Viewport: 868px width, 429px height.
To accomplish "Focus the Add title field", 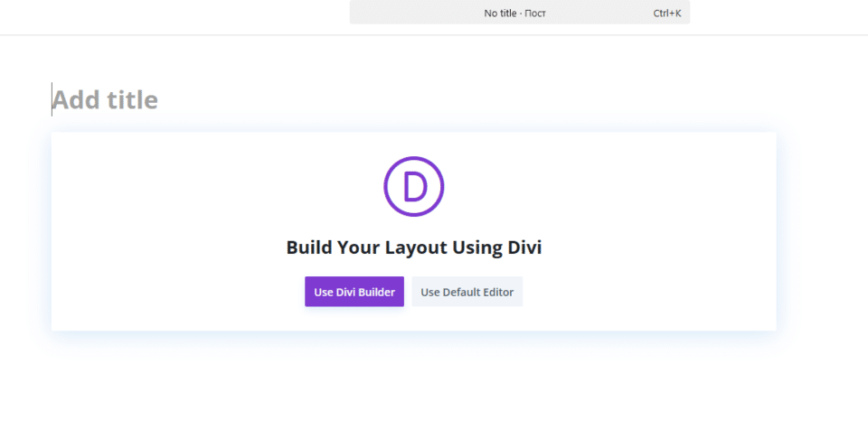I will (x=414, y=100).
